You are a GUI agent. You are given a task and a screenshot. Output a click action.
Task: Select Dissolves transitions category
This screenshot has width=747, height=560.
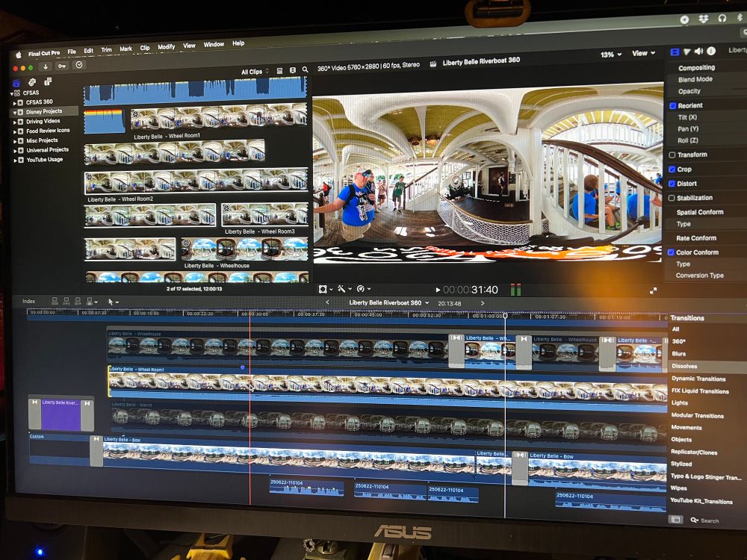[x=684, y=366]
